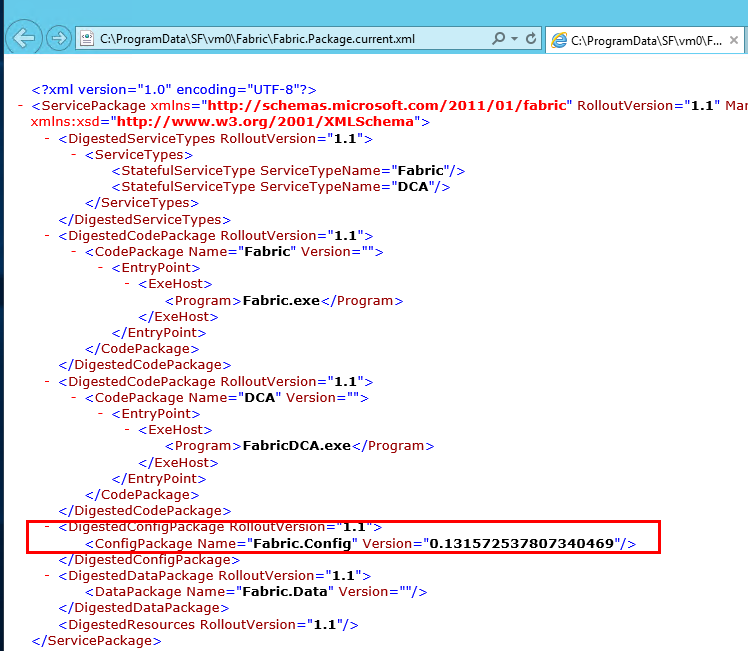Screen dimensions: 748x651
Task: Collapse ExeHost node containing FabricDCA.exe
Action: click(127, 430)
